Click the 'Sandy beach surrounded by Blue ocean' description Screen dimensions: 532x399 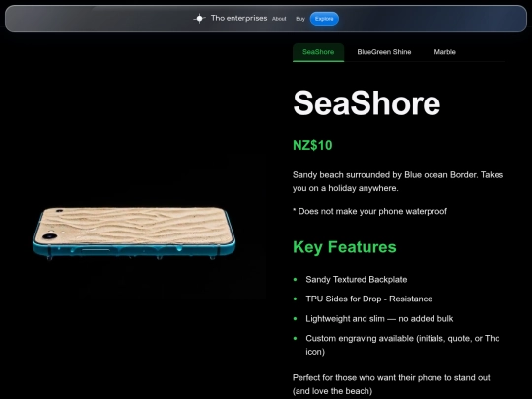point(398,181)
